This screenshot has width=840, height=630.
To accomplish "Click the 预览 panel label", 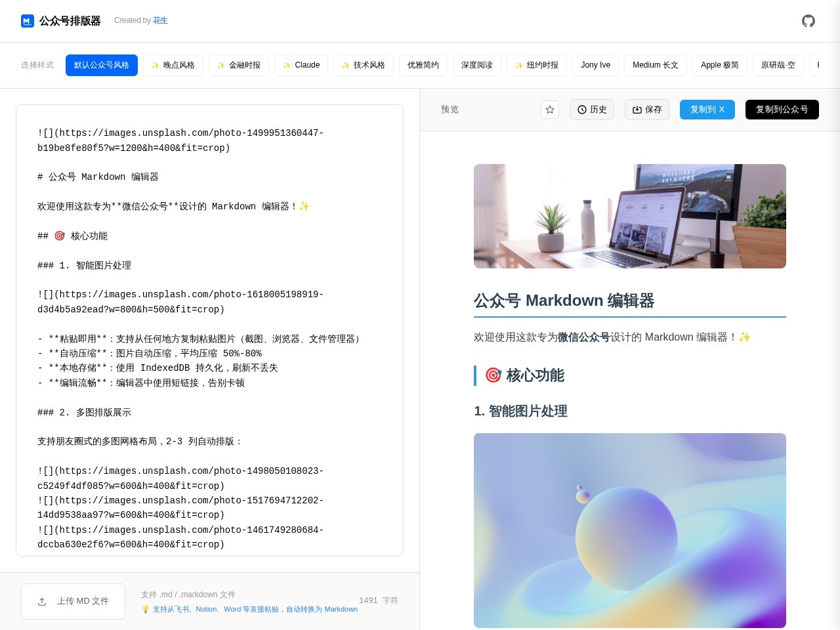I will pyautogui.click(x=450, y=110).
